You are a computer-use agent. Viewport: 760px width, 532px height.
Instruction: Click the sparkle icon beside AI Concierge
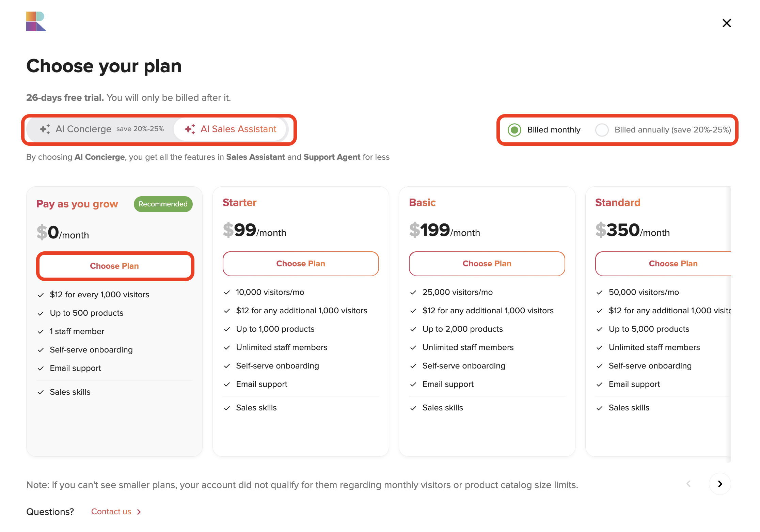(x=45, y=129)
